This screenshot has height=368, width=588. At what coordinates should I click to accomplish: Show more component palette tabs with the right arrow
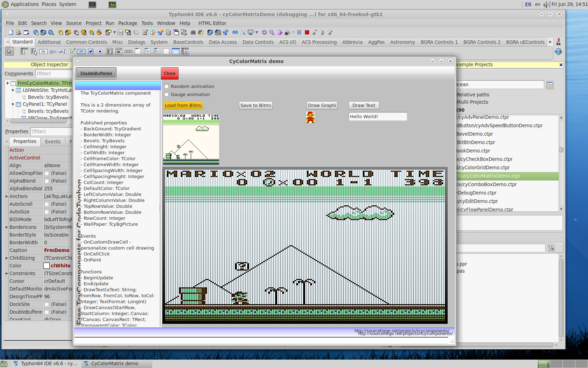point(550,42)
